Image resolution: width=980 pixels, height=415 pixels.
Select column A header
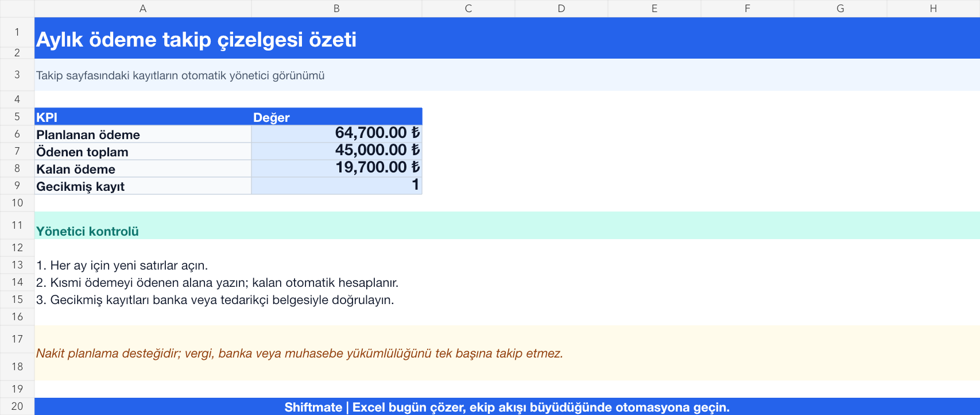[143, 9]
